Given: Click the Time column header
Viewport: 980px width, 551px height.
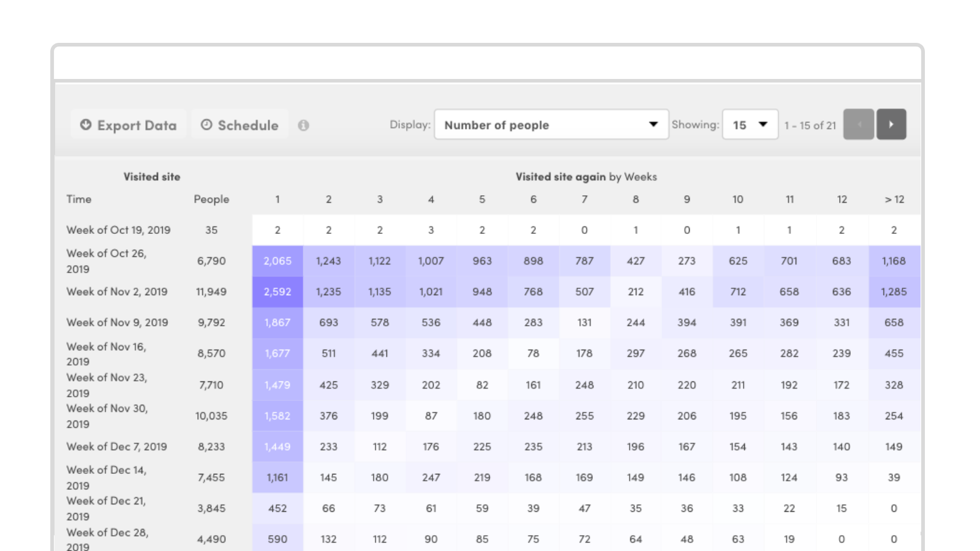Looking at the screenshot, I should coord(78,199).
